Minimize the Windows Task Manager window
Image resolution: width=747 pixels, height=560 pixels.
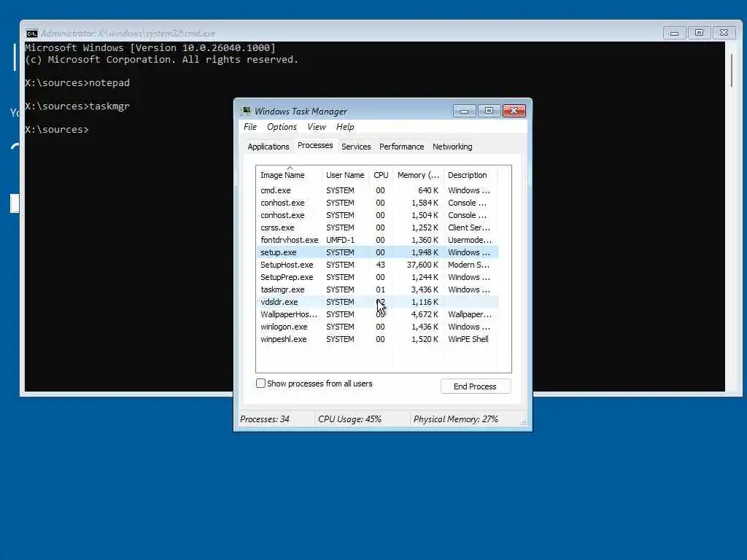click(x=464, y=111)
